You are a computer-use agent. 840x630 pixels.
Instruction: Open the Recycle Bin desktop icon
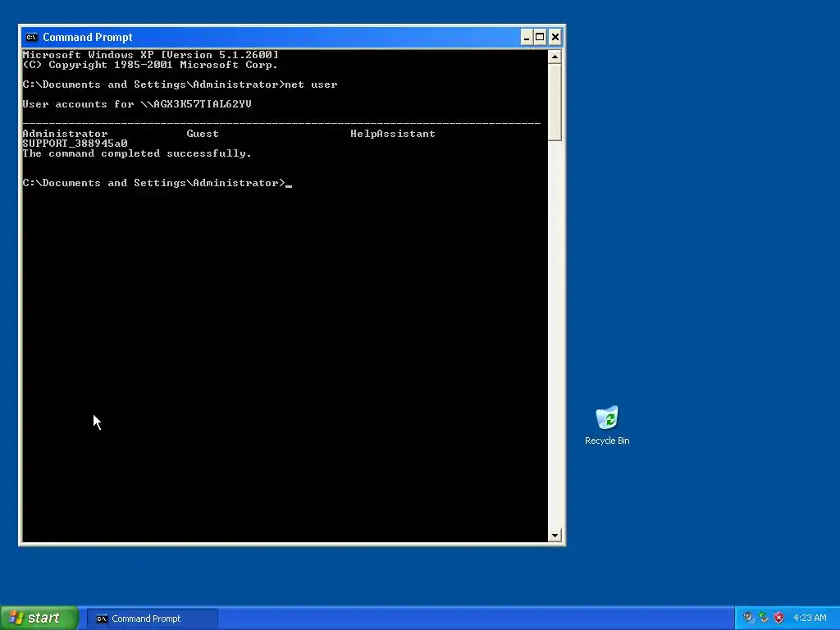pos(607,418)
